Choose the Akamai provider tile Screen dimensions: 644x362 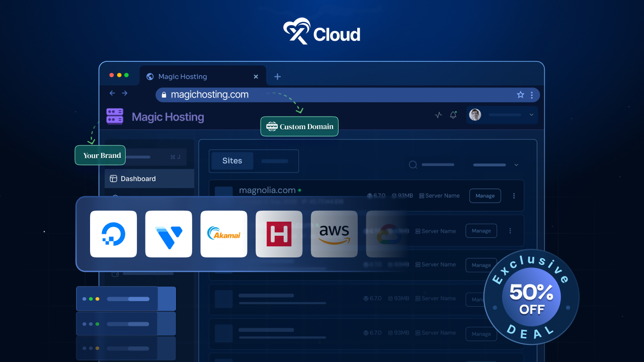[224, 234]
